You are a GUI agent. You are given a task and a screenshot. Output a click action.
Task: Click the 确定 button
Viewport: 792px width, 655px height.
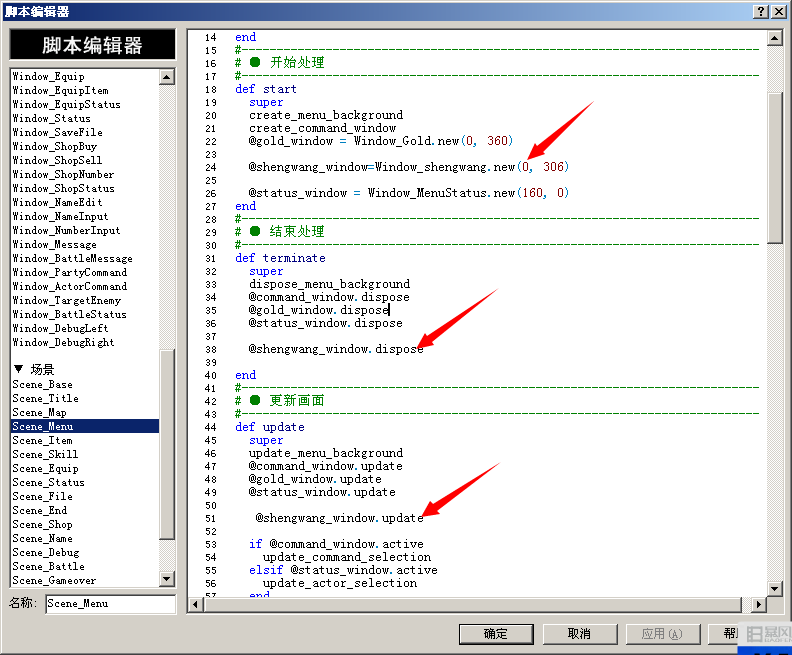pos(496,634)
